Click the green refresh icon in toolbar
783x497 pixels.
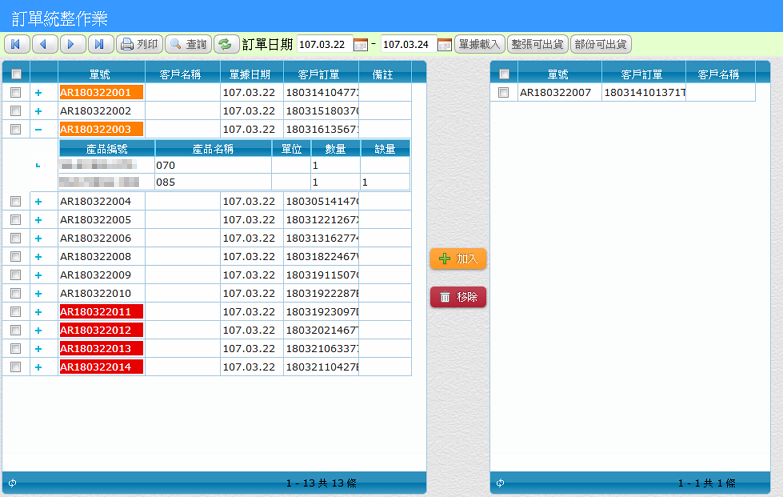[226, 44]
